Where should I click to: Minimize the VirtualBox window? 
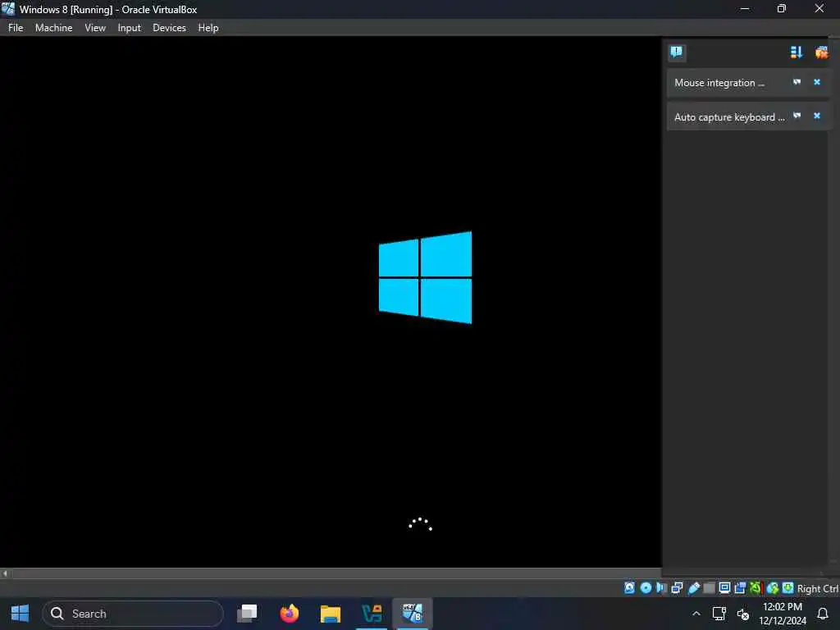(x=745, y=9)
